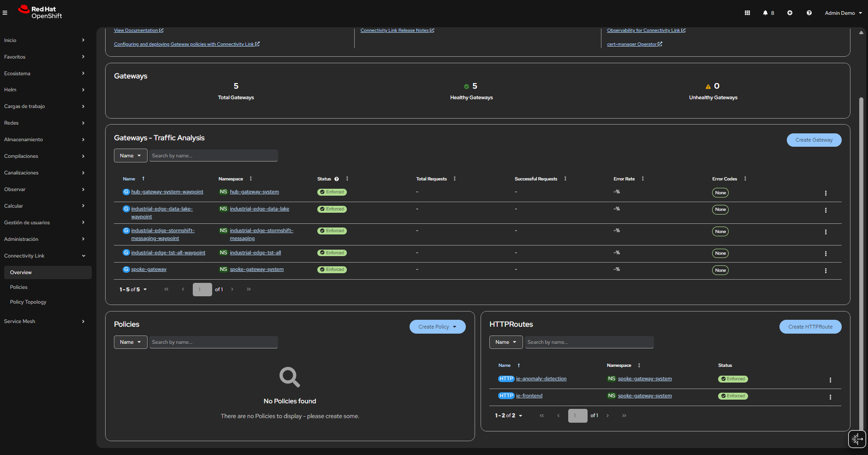
Task: Sort gateways by Total Requests
Action: click(x=436, y=179)
